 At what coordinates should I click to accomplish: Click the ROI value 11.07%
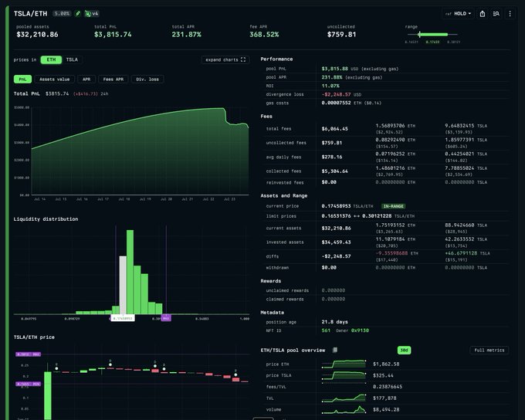(x=330, y=86)
